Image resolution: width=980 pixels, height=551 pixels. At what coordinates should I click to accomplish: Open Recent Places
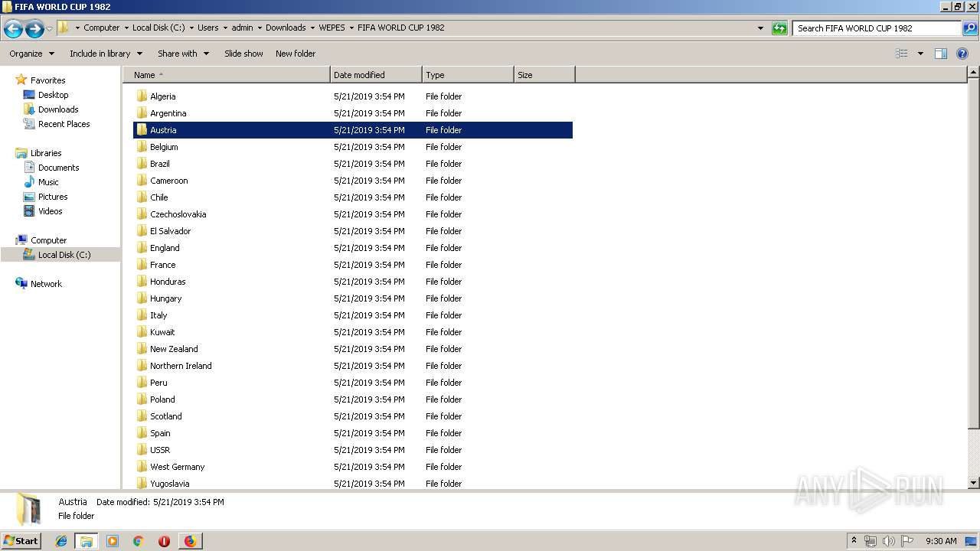64,124
